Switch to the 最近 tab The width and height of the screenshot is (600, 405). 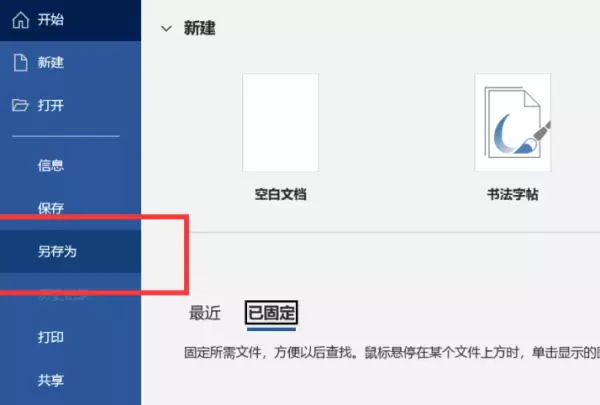pyautogui.click(x=205, y=313)
